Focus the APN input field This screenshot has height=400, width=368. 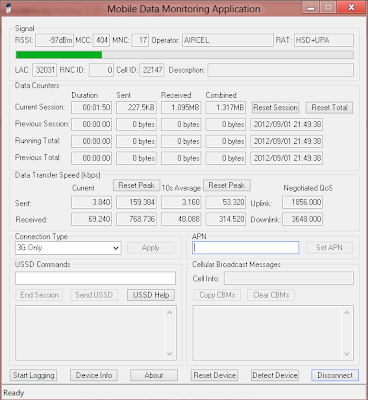click(245, 248)
